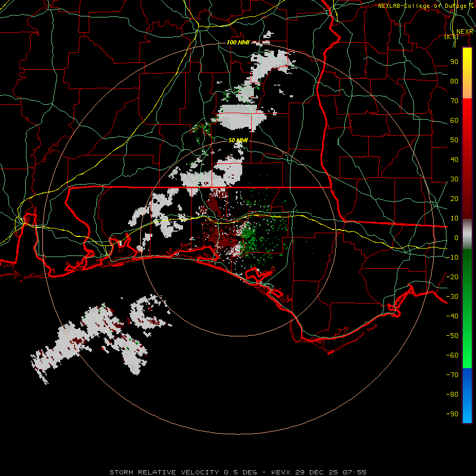
Task: Pick the blue segment of the color bar
Action: coord(467,395)
